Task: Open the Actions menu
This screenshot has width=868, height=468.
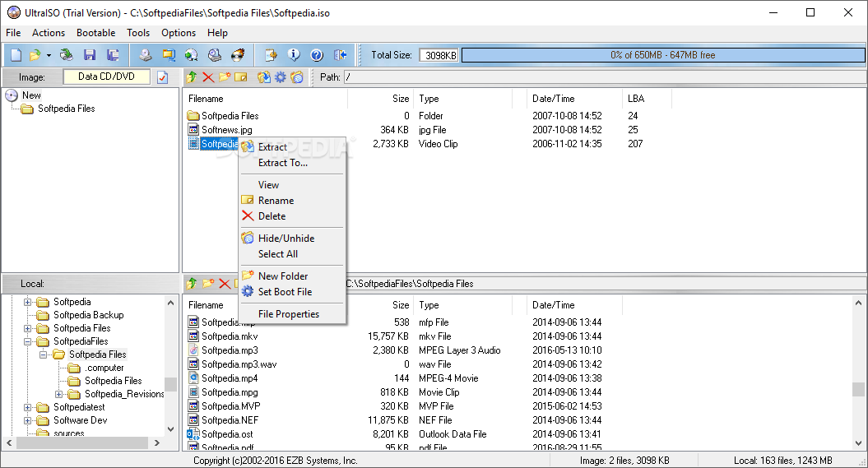Action: click(x=49, y=33)
